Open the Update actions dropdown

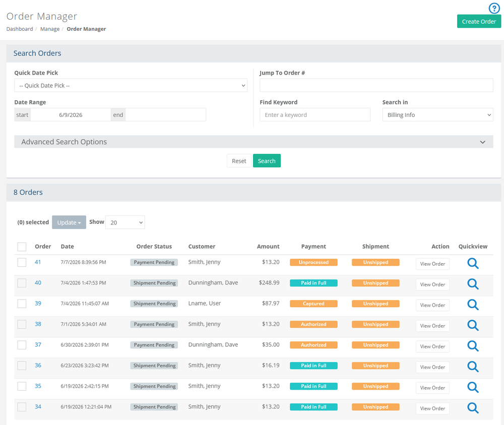click(69, 222)
